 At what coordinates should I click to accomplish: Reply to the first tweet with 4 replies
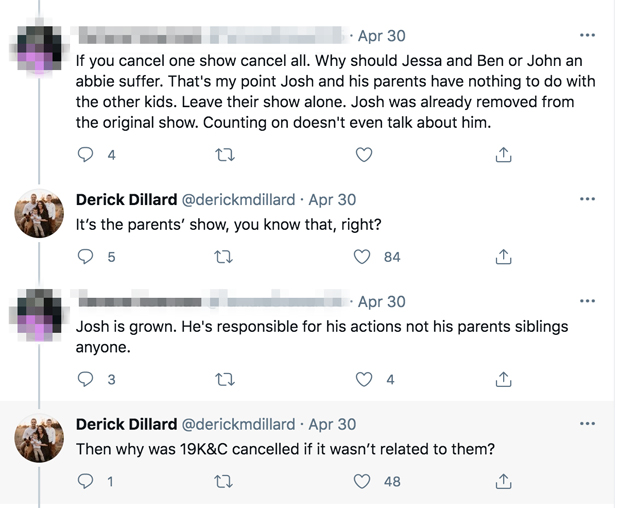pyautogui.click(x=87, y=155)
